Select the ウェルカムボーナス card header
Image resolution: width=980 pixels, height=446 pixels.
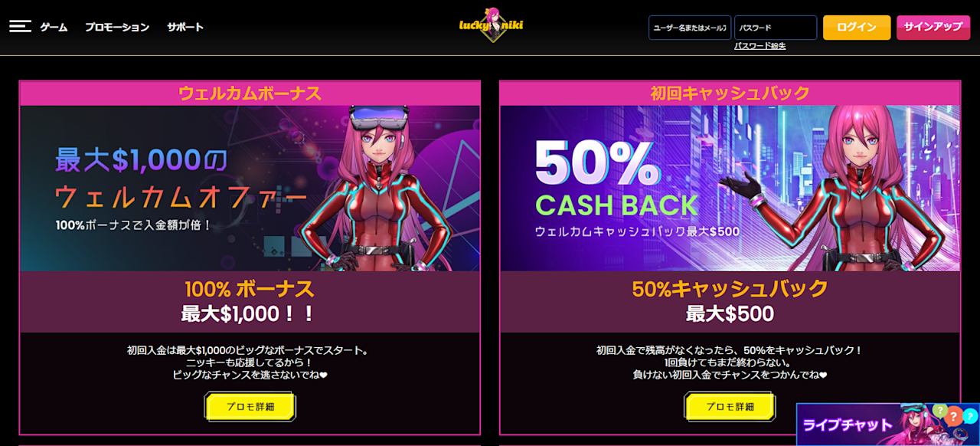coord(250,93)
